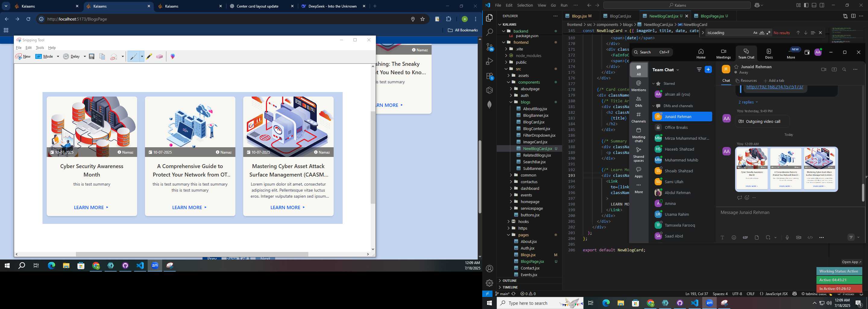Viewport: 868px width, 309px height.
Task: Open Shared spaces in Zoom sidebar
Action: pyautogui.click(x=639, y=154)
